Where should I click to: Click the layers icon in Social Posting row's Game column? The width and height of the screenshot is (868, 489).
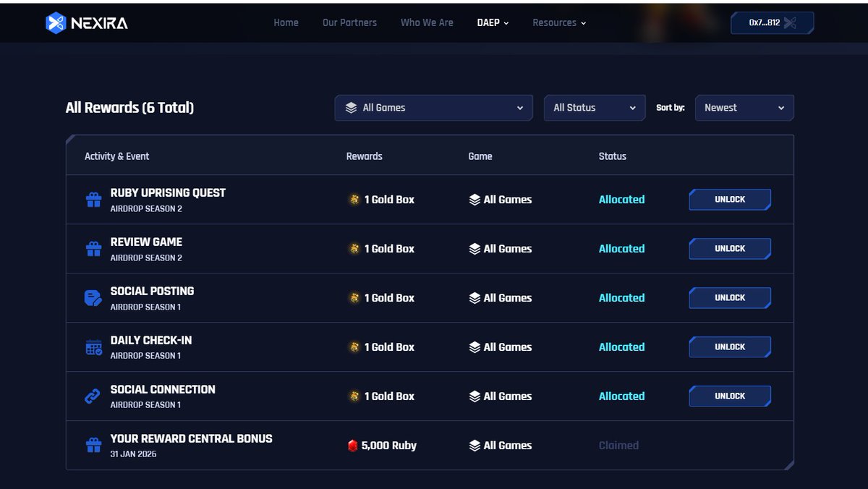click(x=475, y=298)
